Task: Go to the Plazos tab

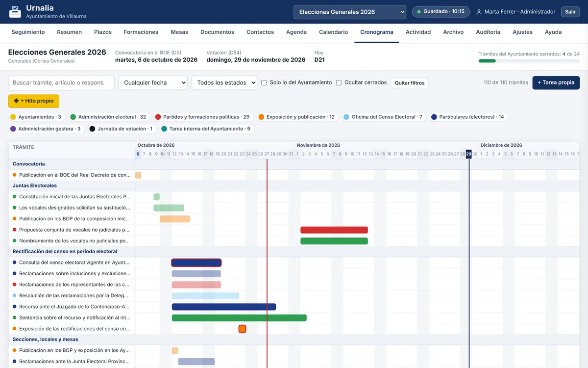Action: pyautogui.click(x=103, y=32)
